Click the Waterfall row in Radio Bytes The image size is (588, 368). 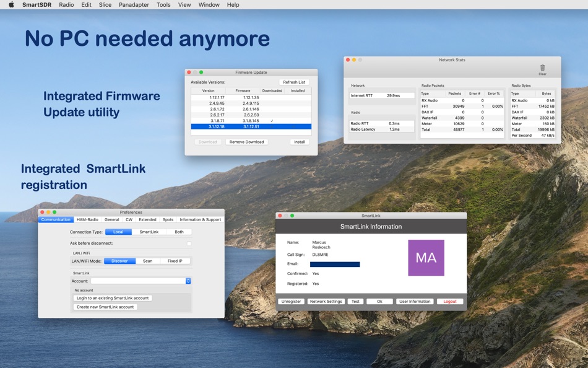click(532, 118)
